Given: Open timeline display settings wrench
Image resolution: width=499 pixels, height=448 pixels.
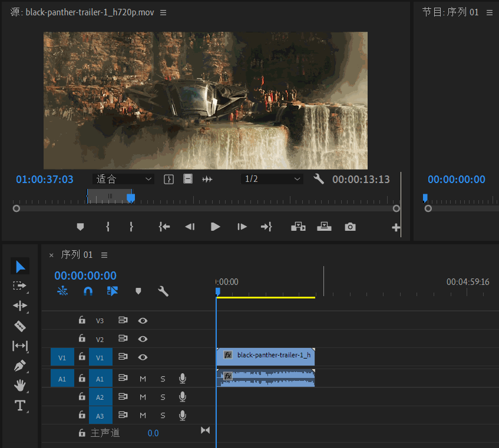Looking at the screenshot, I should (x=163, y=291).
